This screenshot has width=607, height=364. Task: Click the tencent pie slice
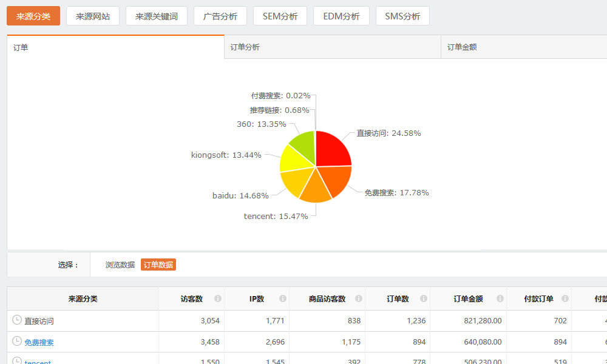coord(316,189)
